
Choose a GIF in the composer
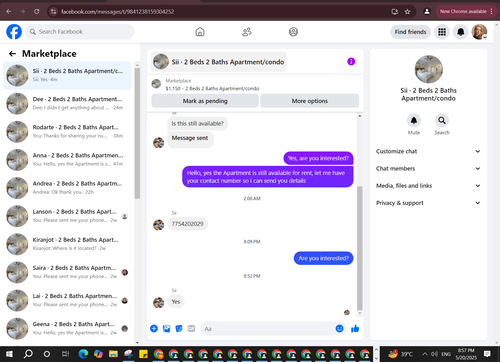pos(191,329)
